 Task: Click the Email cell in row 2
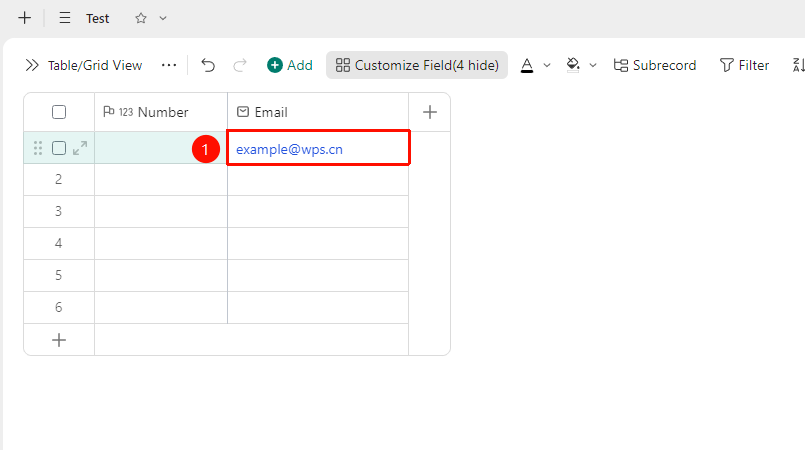click(x=318, y=180)
